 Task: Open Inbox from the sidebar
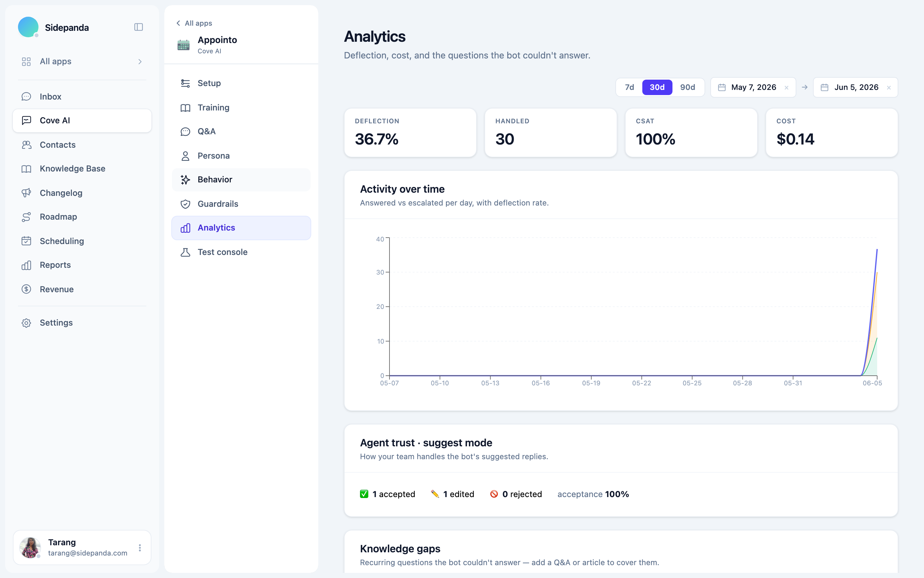point(82,96)
